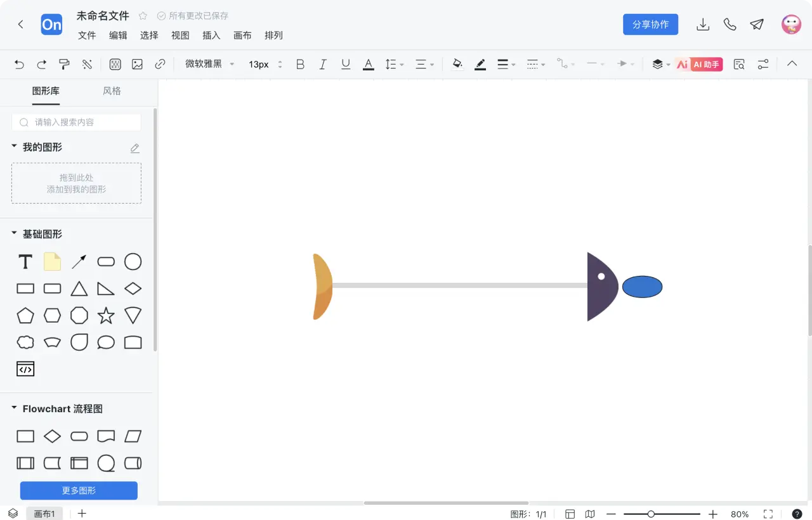The width and height of the screenshot is (812, 520).
Task: Star the file as favorite
Action: pos(143,16)
